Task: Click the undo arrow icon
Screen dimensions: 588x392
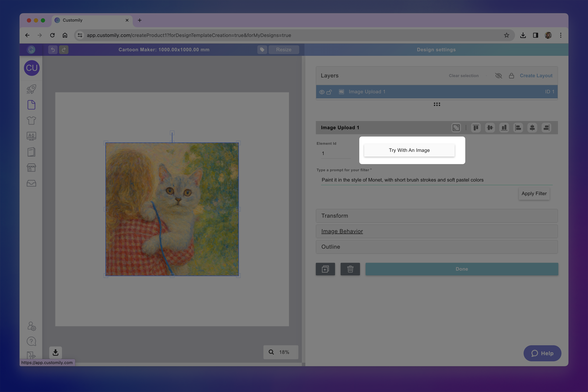Action: coord(53,50)
